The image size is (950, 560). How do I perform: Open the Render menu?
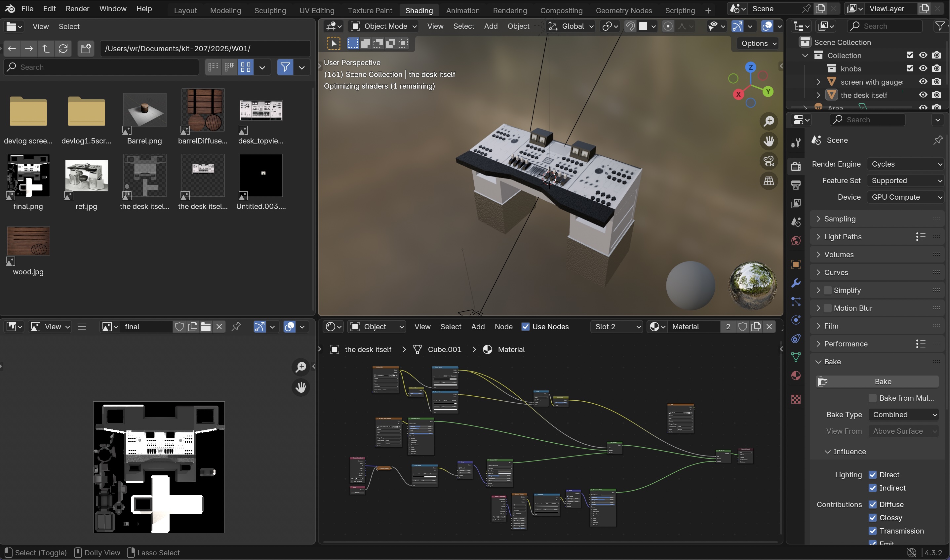pos(77,9)
